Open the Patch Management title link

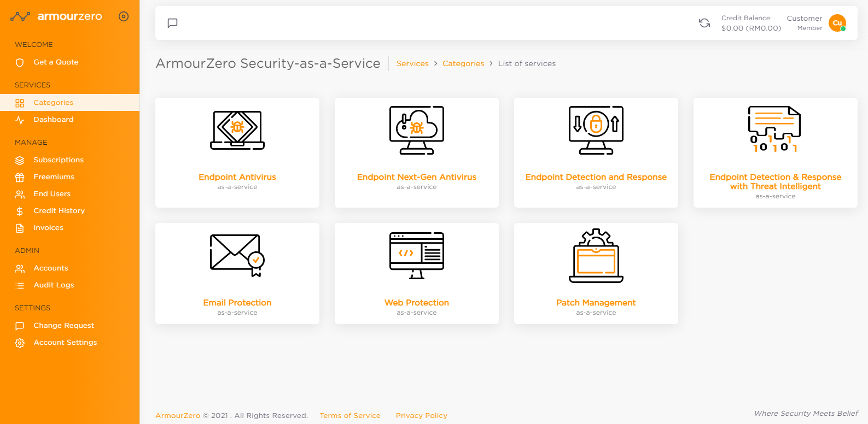point(596,303)
